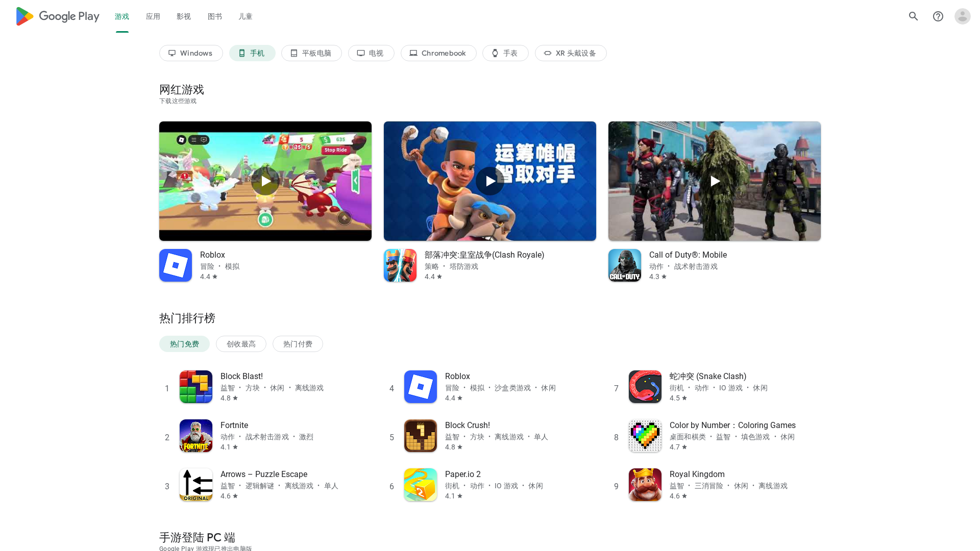Screen dimensions: 980x551
Task: Open the 图书 tab
Action: click(214, 16)
